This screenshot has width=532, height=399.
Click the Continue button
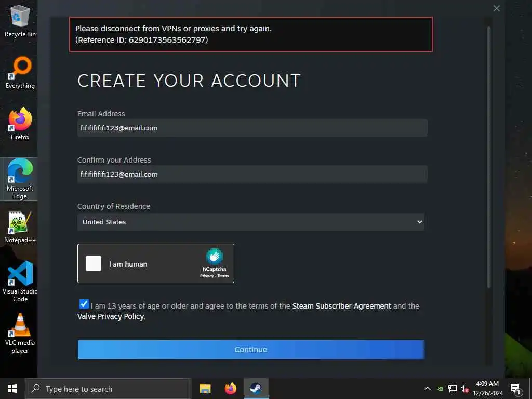pos(251,350)
